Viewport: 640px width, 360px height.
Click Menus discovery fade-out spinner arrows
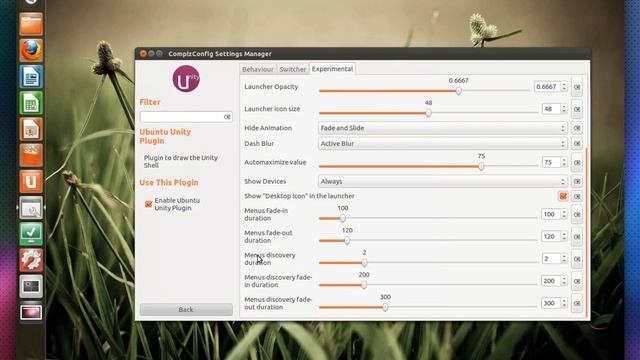564,303
